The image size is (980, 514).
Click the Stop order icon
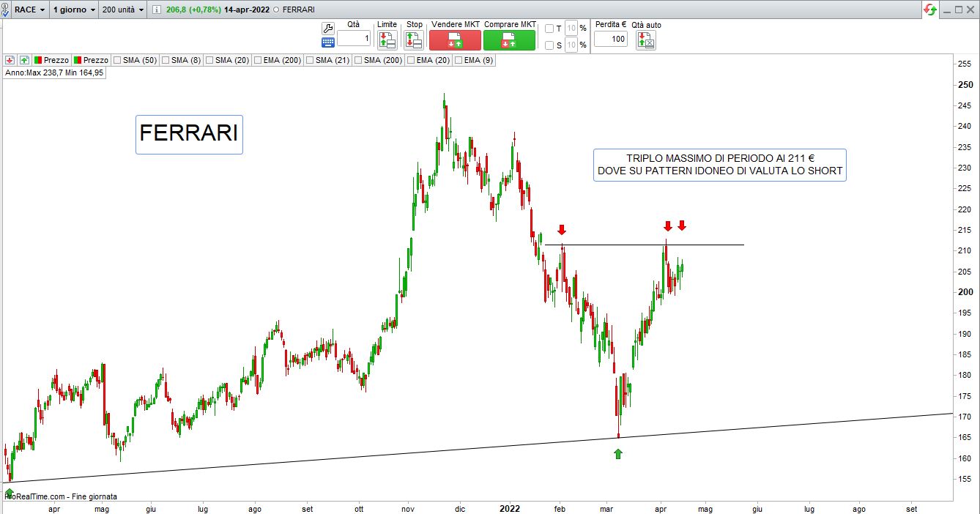click(x=414, y=40)
